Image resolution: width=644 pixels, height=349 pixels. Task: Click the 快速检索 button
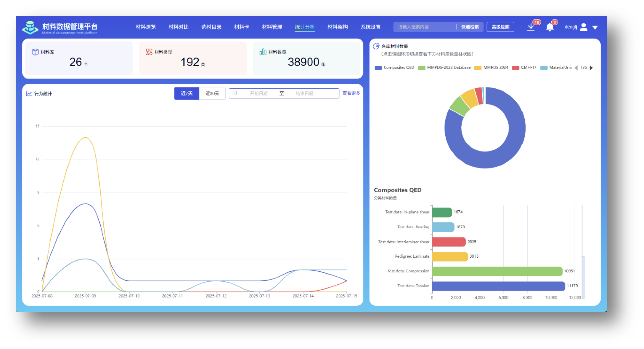[x=470, y=27]
